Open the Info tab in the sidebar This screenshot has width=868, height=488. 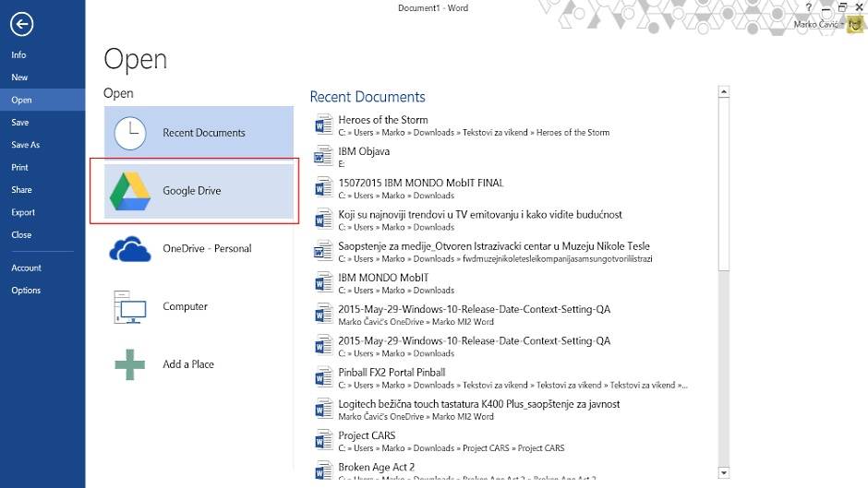(x=18, y=55)
